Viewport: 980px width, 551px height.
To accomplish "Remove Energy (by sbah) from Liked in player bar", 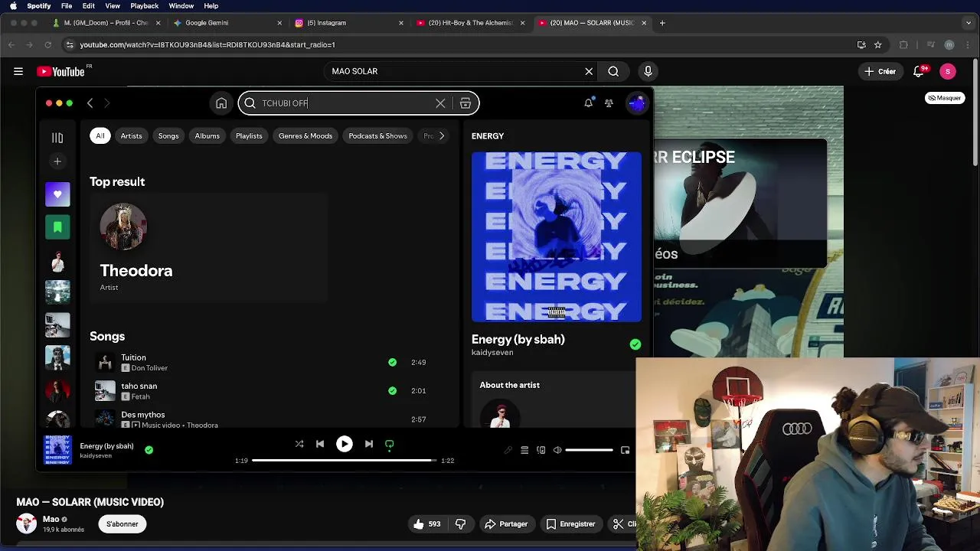I will click(149, 450).
